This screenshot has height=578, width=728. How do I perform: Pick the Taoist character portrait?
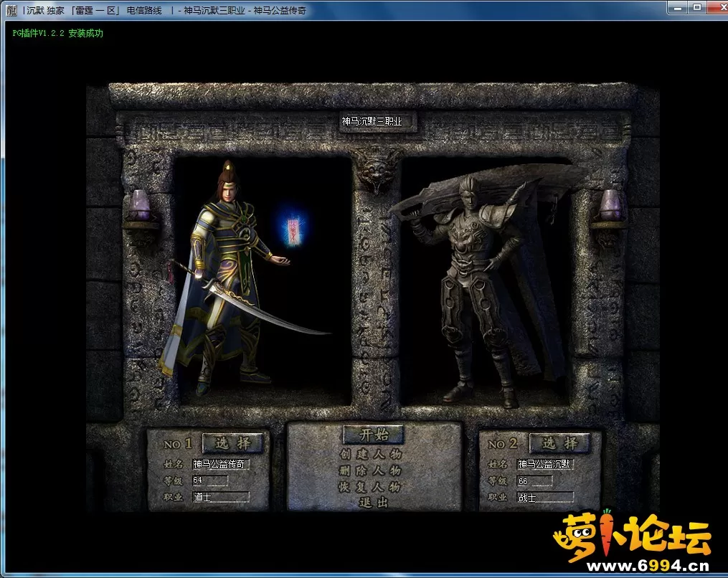(232, 278)
